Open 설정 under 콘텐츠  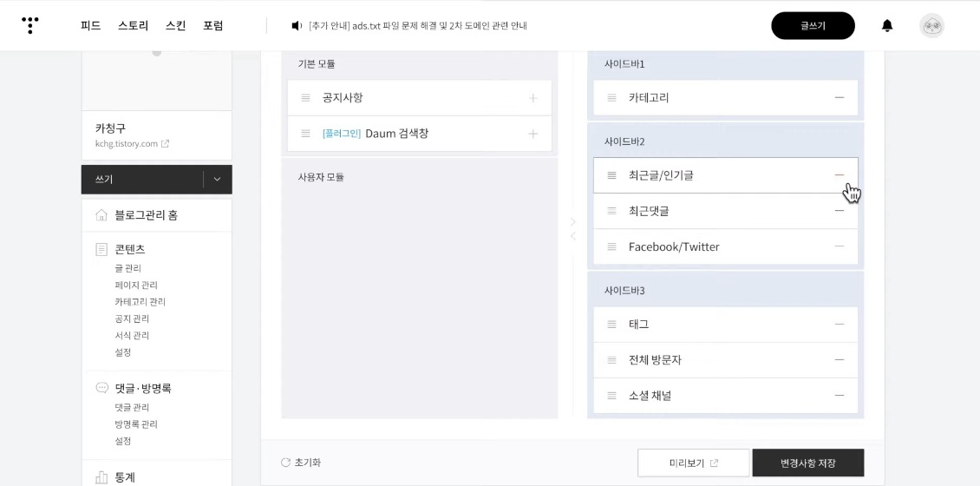[123, 352]
